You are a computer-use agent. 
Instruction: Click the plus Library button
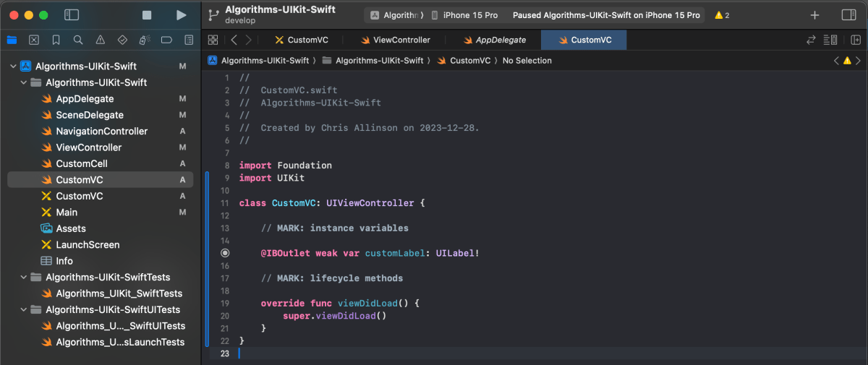[814, 15]
